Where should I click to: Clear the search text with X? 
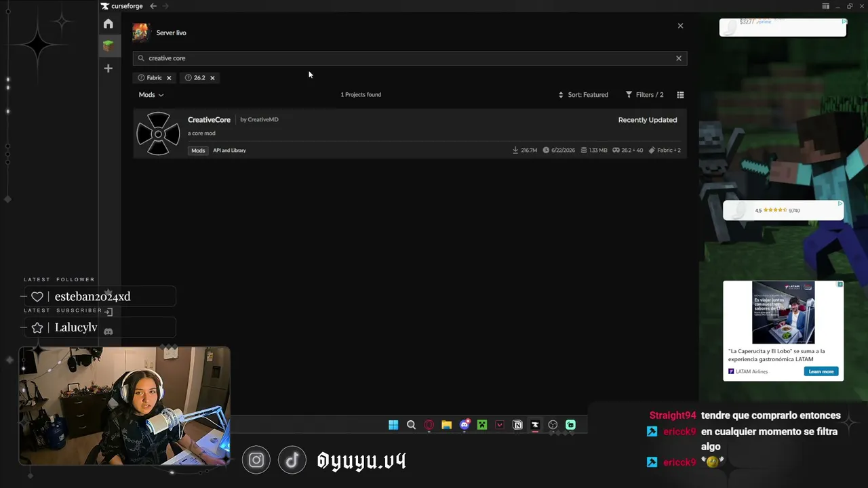click(678, 58)
